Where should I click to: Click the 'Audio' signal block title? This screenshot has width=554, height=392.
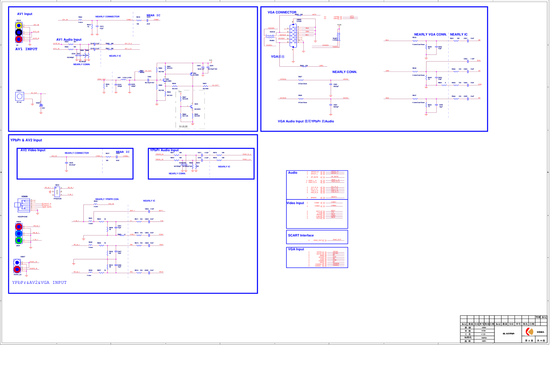[x=293, y=173]
